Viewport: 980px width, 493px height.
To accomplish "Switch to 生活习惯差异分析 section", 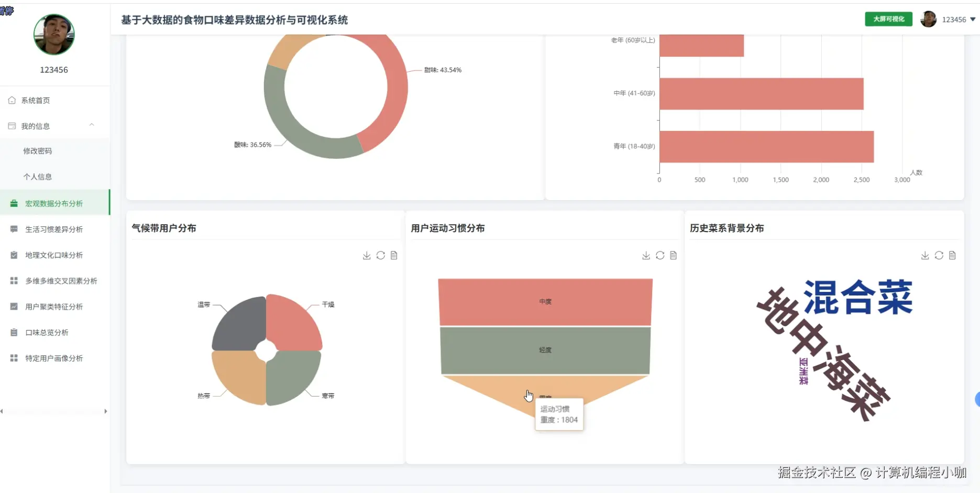I will (x=53, y=229).
